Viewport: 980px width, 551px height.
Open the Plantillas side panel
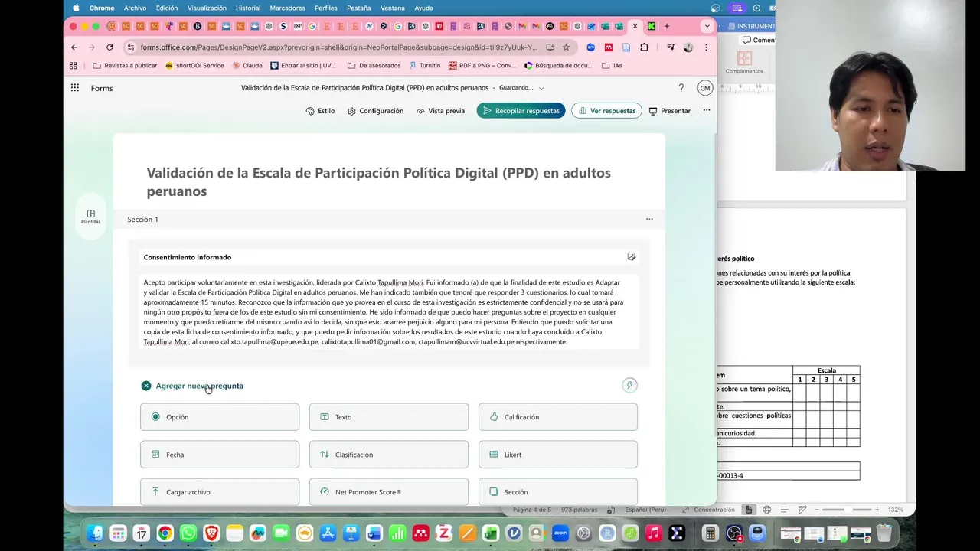tap(90, 217)
